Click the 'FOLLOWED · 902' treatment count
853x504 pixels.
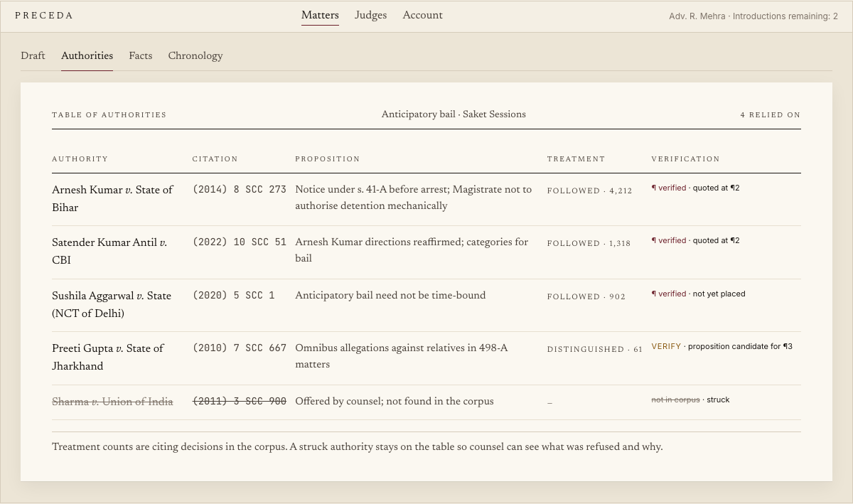pyautogui.click(x=586, y=296)
